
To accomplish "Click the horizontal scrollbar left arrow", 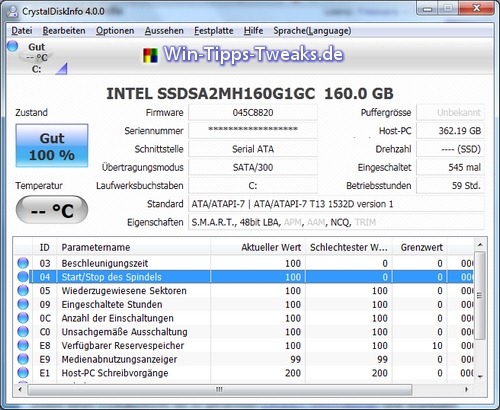I will 20,389.
